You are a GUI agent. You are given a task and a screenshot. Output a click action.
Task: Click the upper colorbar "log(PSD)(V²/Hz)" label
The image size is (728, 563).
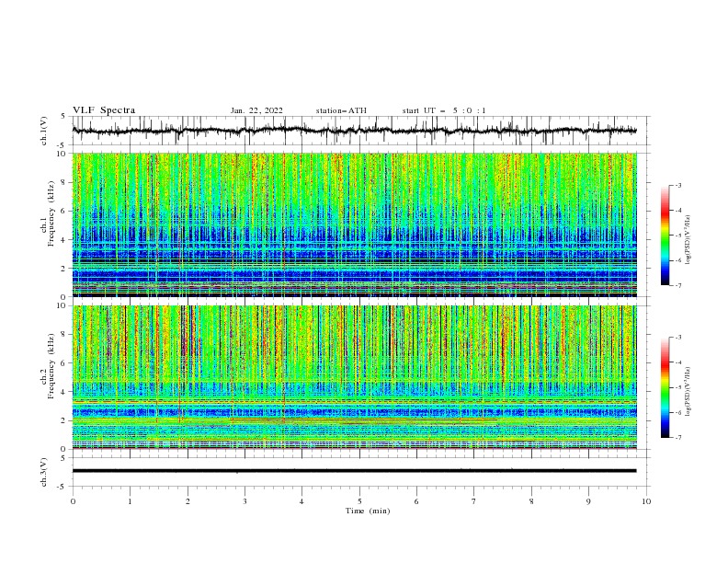coord(688,240)
